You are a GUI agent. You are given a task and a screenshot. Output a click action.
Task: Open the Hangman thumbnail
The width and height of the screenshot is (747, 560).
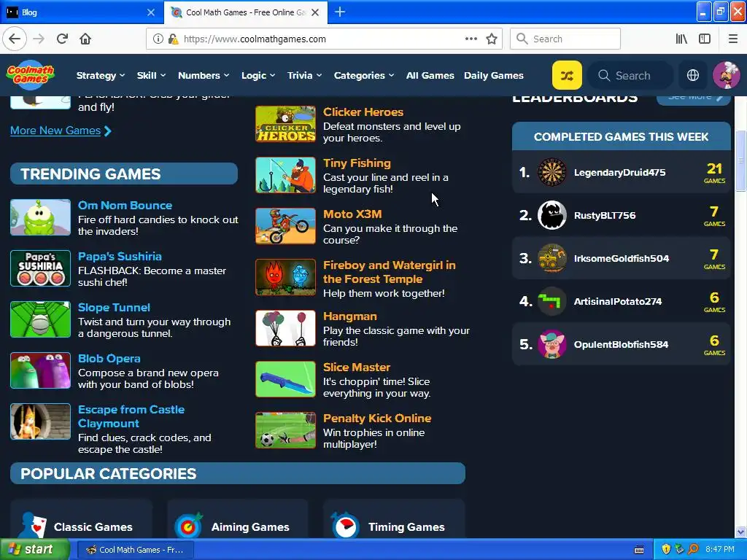coord(285,328)
